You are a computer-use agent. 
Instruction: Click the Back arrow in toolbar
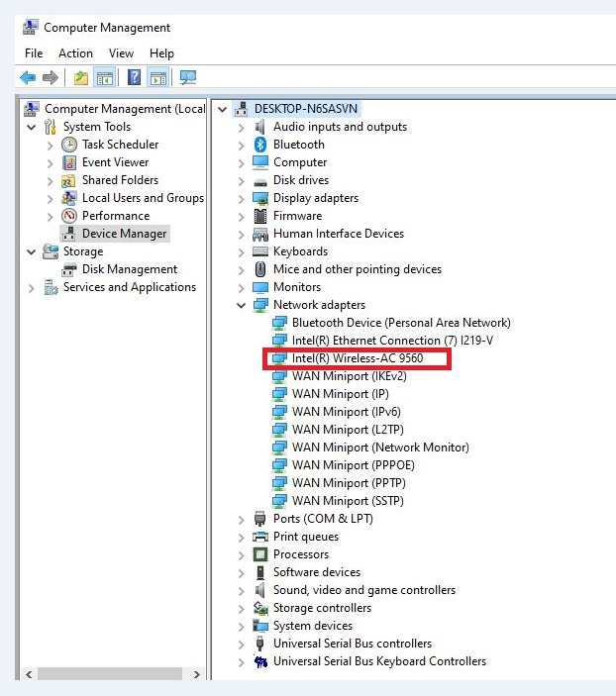[x=28, y=77]
